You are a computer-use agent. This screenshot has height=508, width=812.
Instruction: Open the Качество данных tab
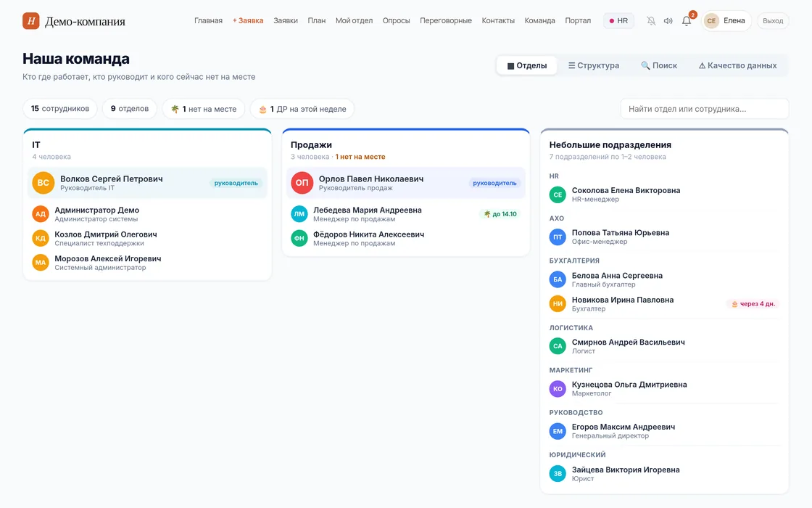click(737, 65)
